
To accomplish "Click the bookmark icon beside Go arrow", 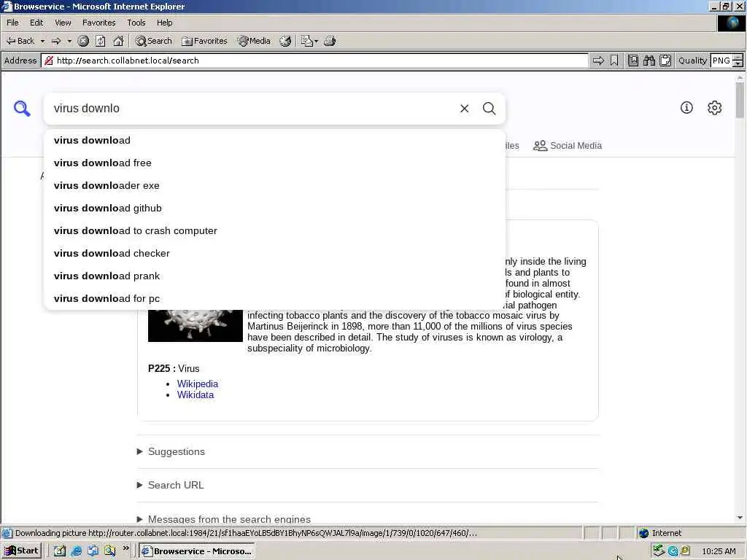I will coord(614,61).
